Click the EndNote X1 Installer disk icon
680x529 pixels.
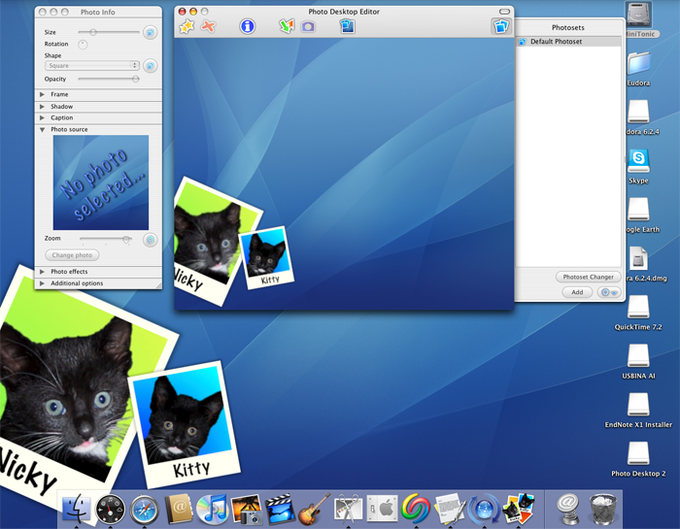[638, 405]
